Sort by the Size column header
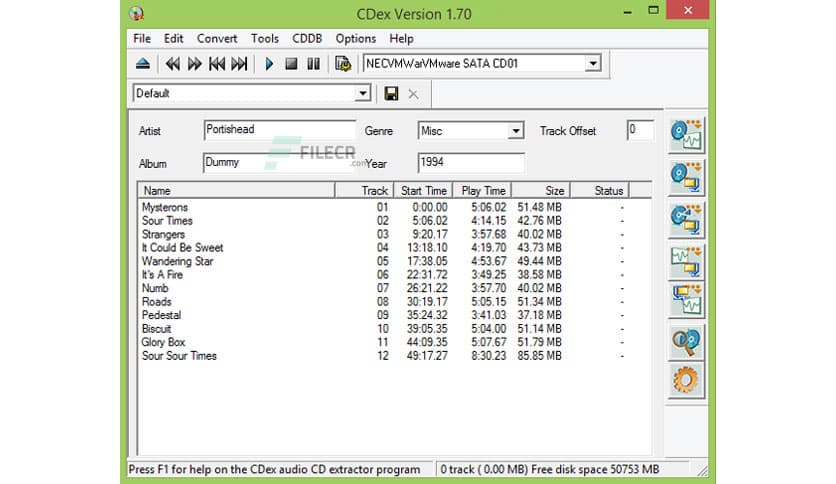Image resolution: width=836 pixels, height=484 pixels. click(x=541, y=190)
